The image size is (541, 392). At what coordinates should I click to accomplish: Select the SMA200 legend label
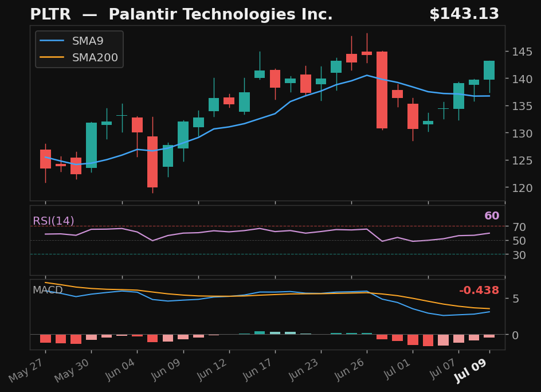[x=95, y=58]
